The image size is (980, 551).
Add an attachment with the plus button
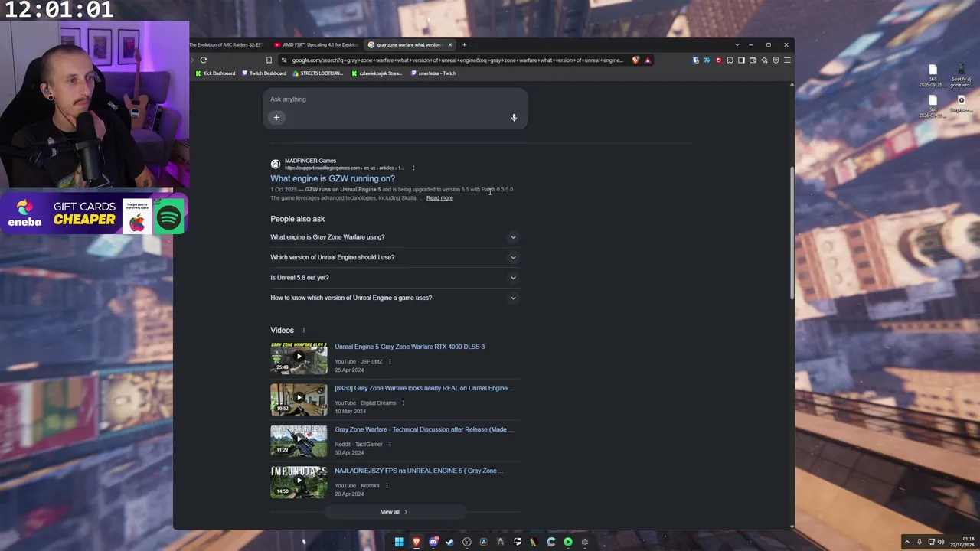click(x=276, y=117)
